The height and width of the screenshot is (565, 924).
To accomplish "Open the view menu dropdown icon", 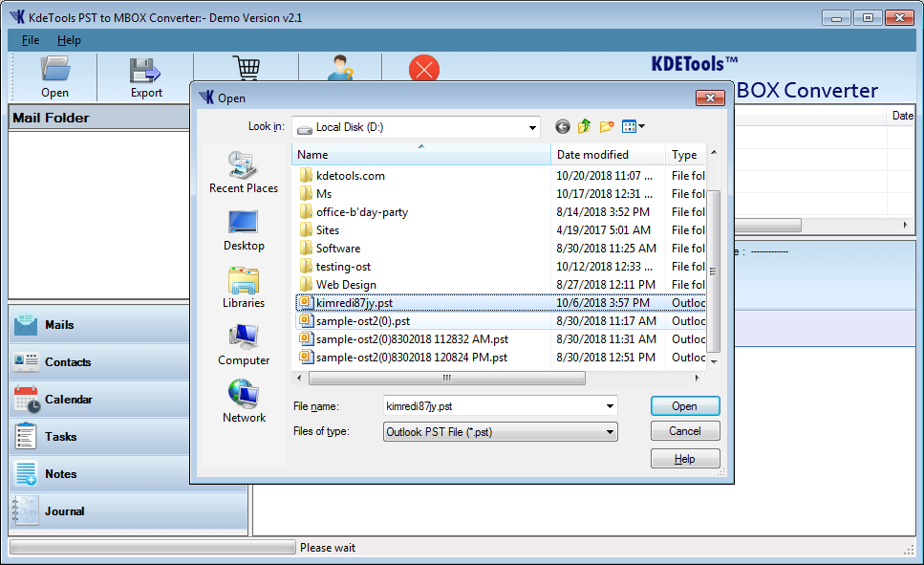I will click(634, 126).
